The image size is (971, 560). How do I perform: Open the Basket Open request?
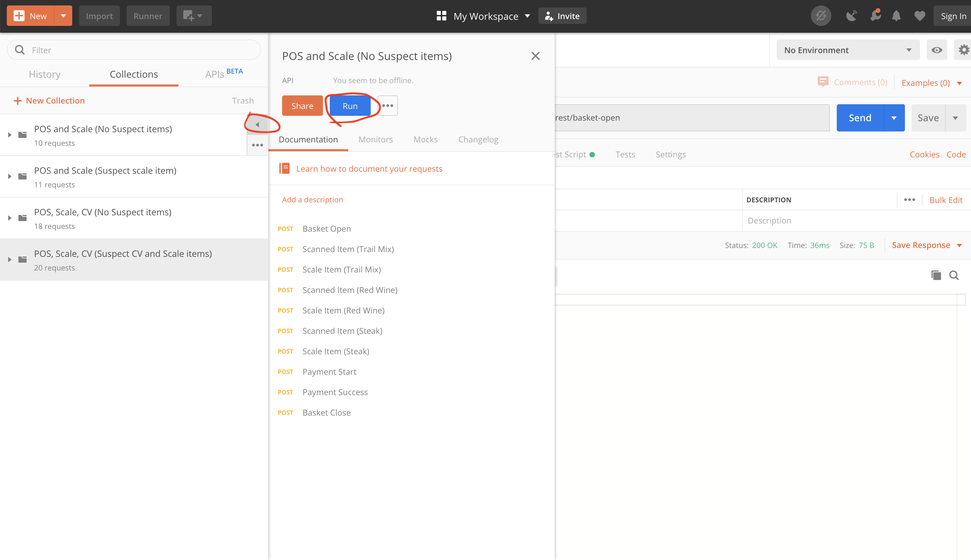point(327,229)
